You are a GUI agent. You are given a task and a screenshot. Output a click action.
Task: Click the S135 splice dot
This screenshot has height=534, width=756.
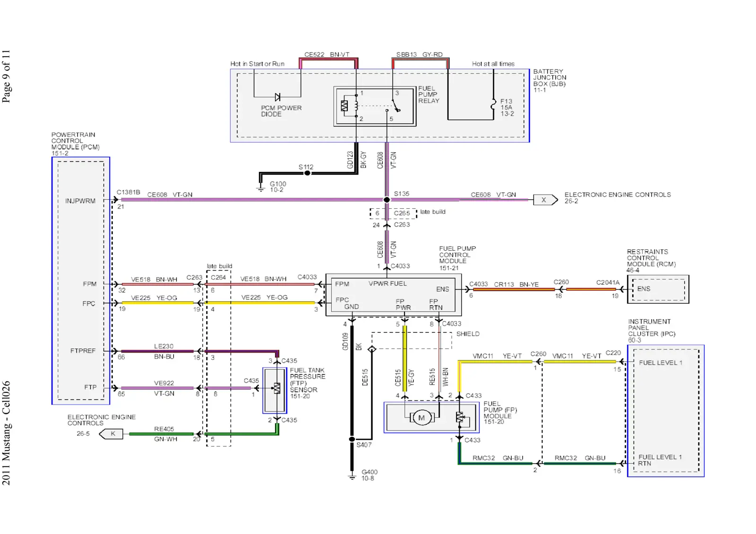387,200
